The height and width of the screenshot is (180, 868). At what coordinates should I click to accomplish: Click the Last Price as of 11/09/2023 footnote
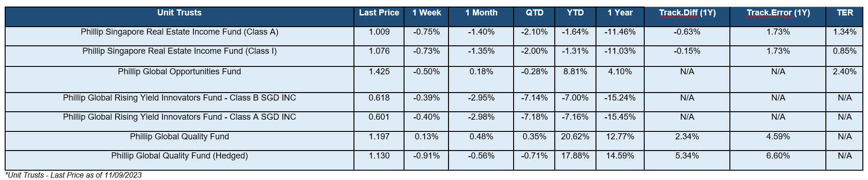point(73,175)
